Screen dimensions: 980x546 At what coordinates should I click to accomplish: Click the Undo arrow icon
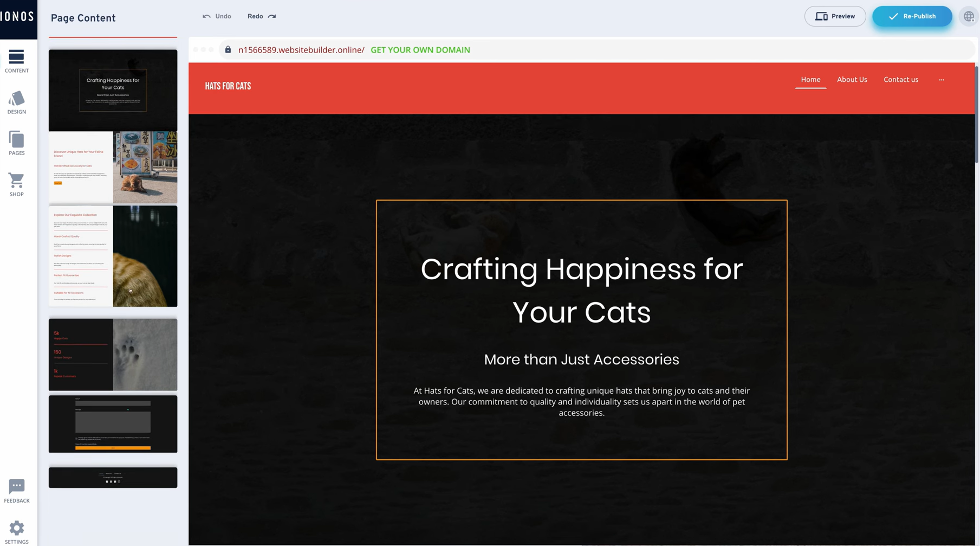pyautogui.click(x=206, y=16)
